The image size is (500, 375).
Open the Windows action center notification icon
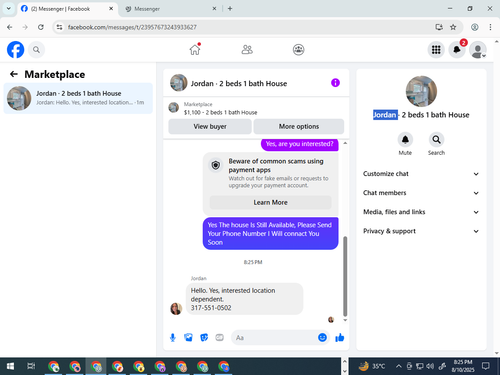[486, 366]
